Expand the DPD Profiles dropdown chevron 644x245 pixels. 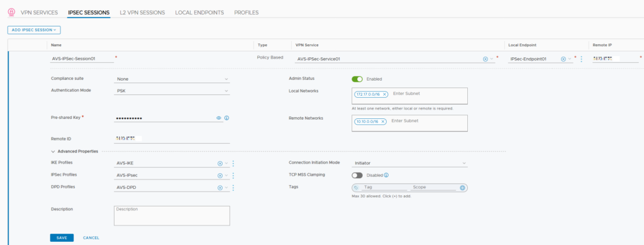tap(226, 188)
